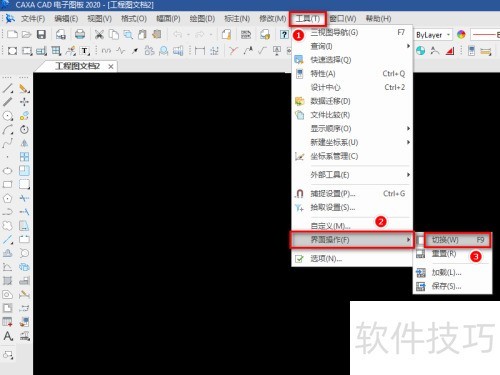
Task: Choose 重置(R) in submenu
Action: [453, 254]
